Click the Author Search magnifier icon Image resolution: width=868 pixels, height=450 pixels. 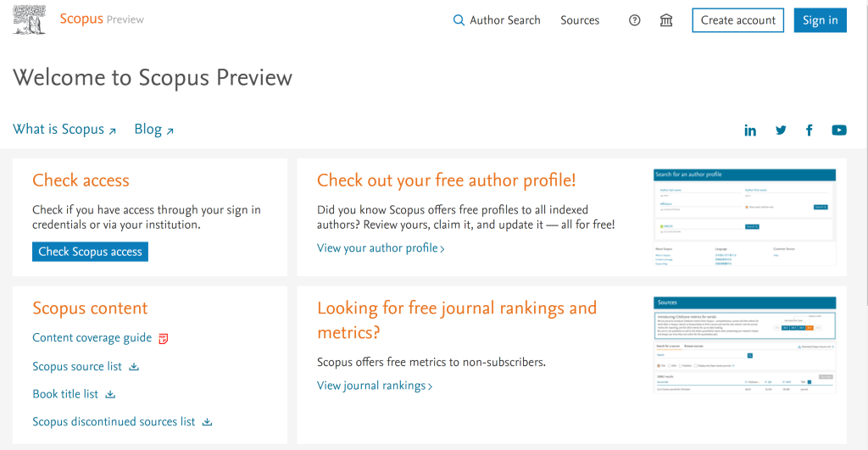point(459,20)
